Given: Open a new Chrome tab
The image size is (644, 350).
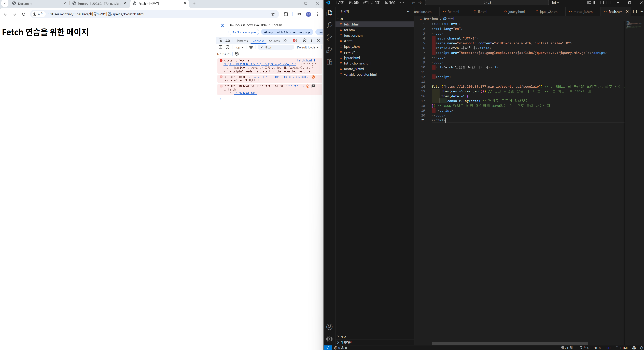Looking at the screenshot, I should coord(194,3).
